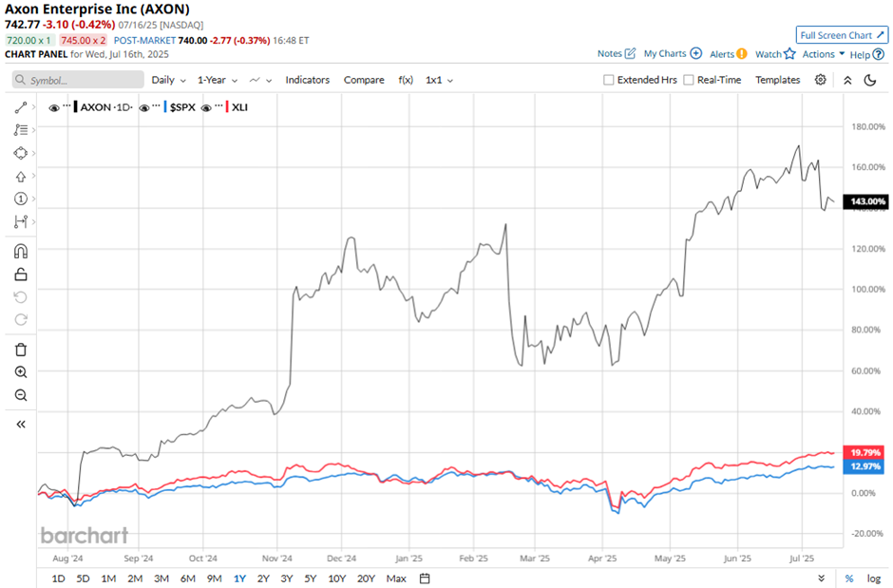Select the 1Y time range
This screenshot has width=893, height=588.
click(x=239, y=579)
